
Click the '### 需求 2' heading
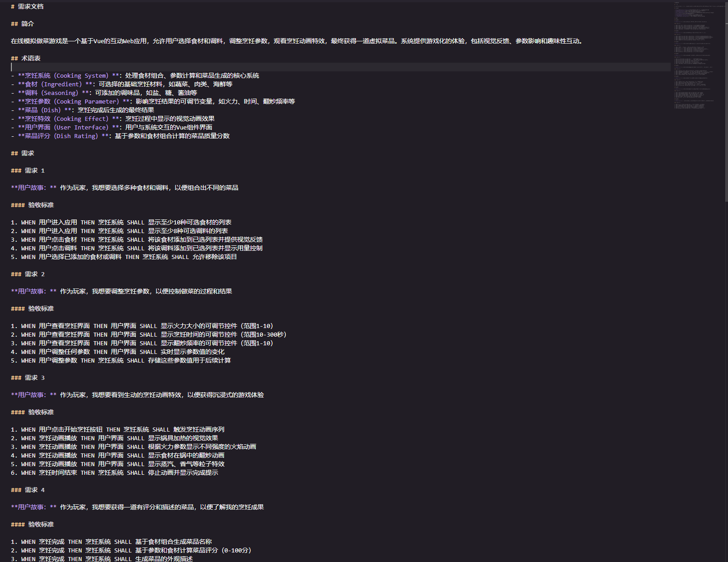click(x=28, y=274)
